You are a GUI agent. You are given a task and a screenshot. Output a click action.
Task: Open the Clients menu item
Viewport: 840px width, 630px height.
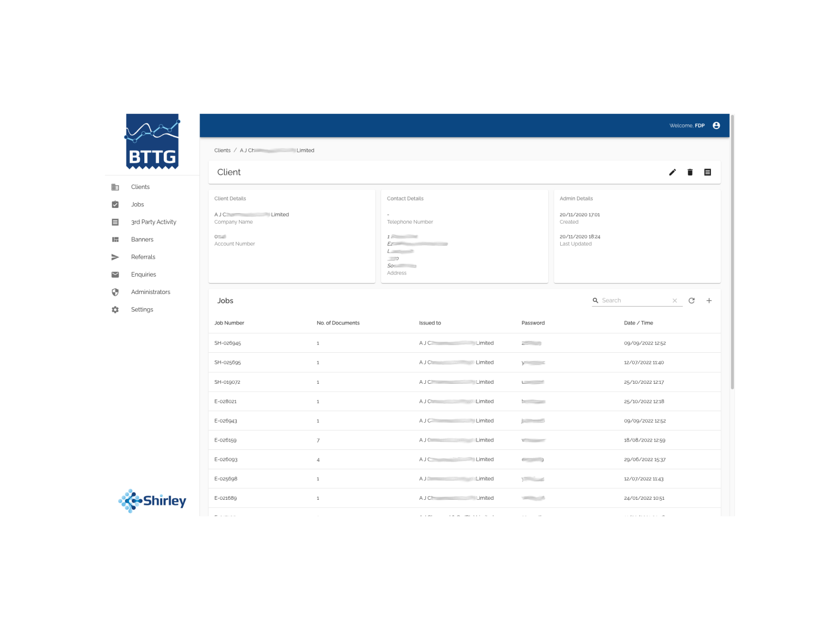tap(140, 187)
